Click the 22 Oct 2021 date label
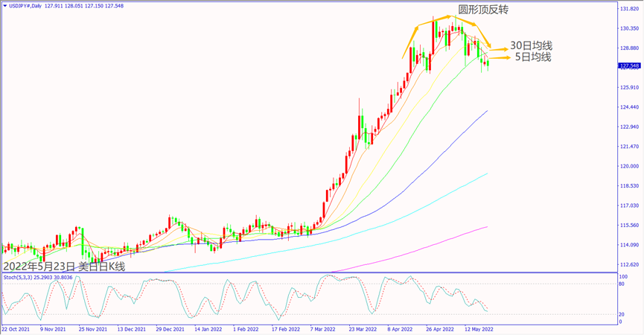Viewport: 644px width, 335px height. pos(16,328)
